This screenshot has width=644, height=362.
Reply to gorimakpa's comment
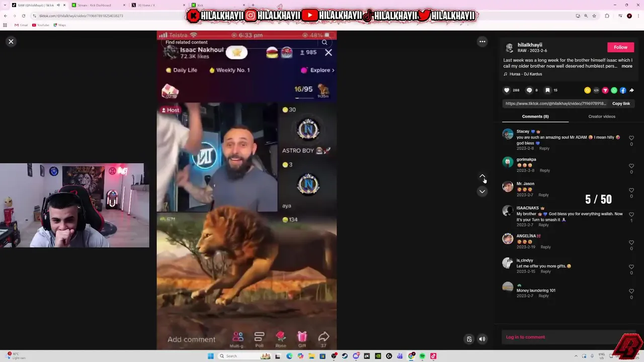[x=545, y=170]
